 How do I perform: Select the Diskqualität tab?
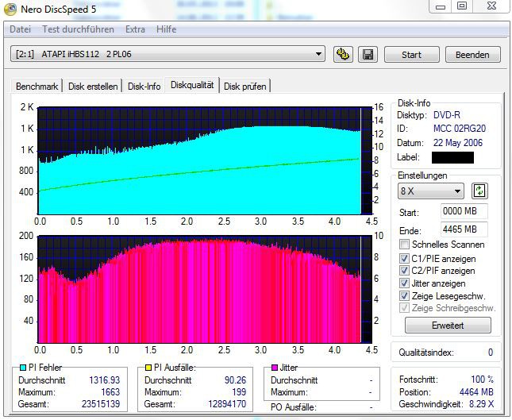(x=192, y=85)
